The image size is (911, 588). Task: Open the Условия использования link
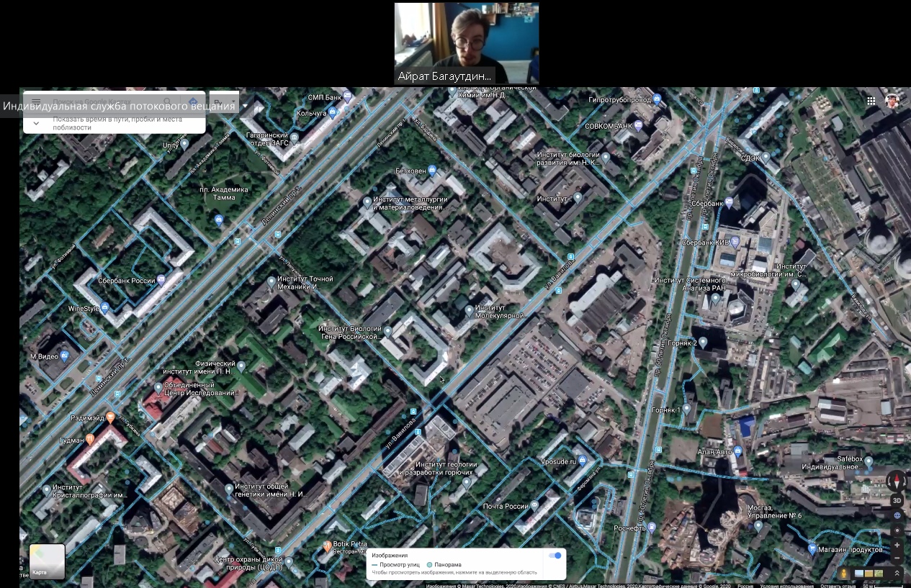tap(789, 586)
